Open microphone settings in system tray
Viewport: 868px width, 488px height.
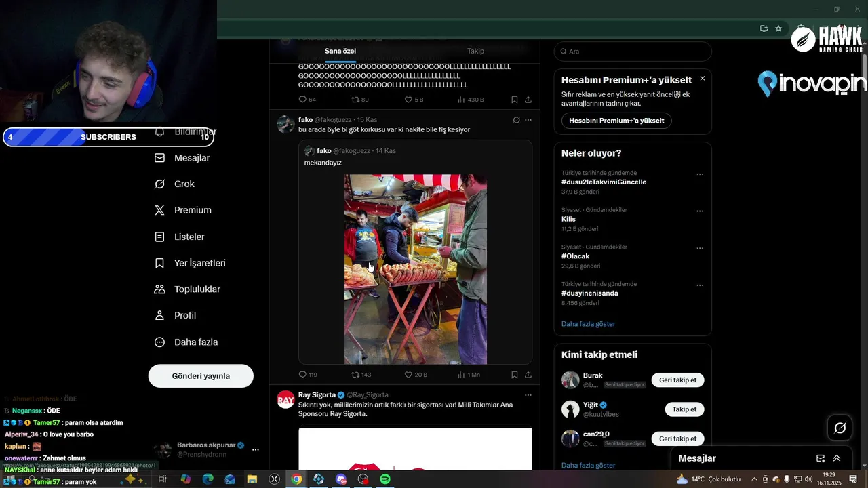(x=787, y=479)
